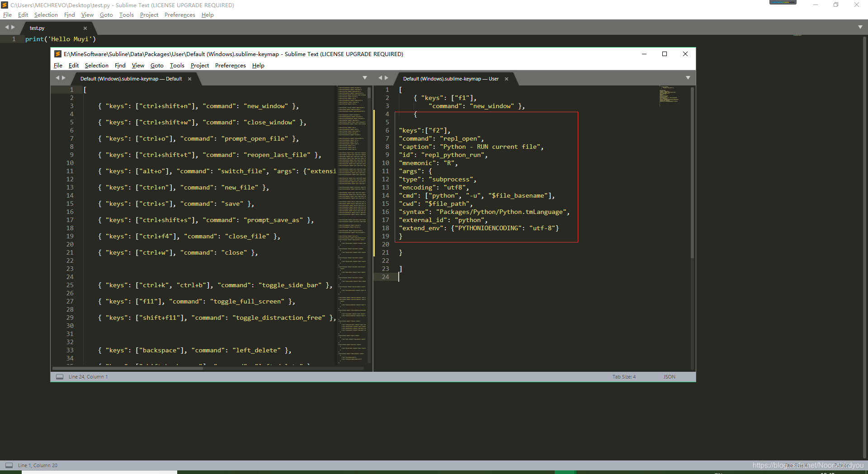Image resolution: width=868 pixels, height=474 pixels.
Task: Open Goto menu in test.py window
Action: [106, 15]
